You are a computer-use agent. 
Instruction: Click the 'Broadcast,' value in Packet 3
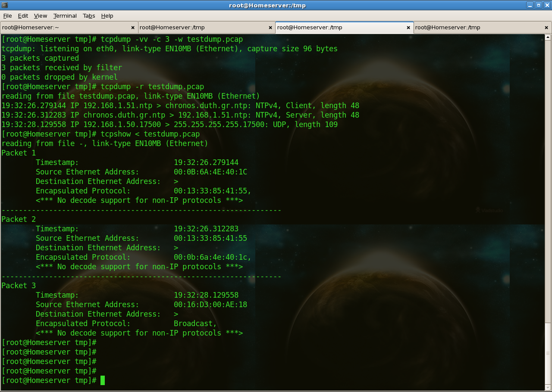tap(195, 324)
